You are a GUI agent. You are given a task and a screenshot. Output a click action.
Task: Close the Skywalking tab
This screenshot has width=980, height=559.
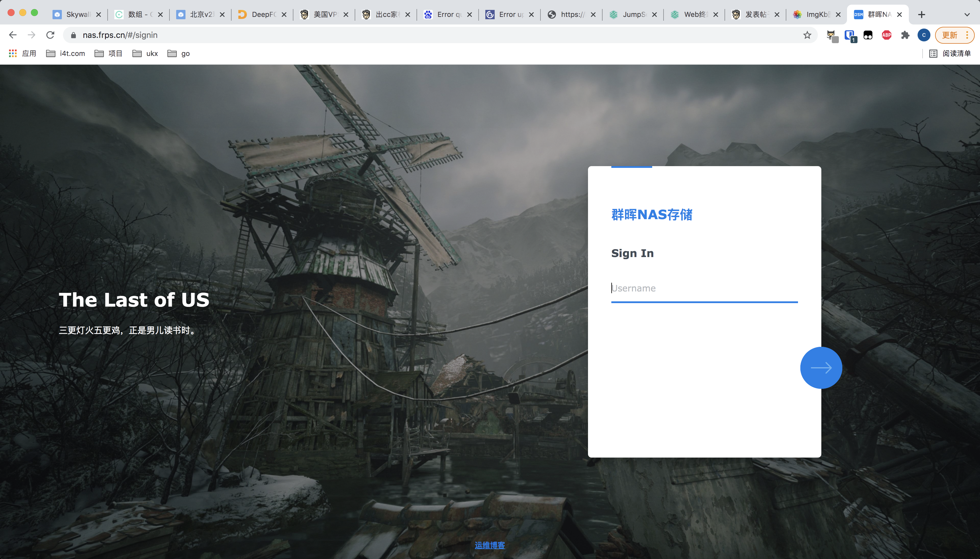pyautogui.click(x=98, y=15)
